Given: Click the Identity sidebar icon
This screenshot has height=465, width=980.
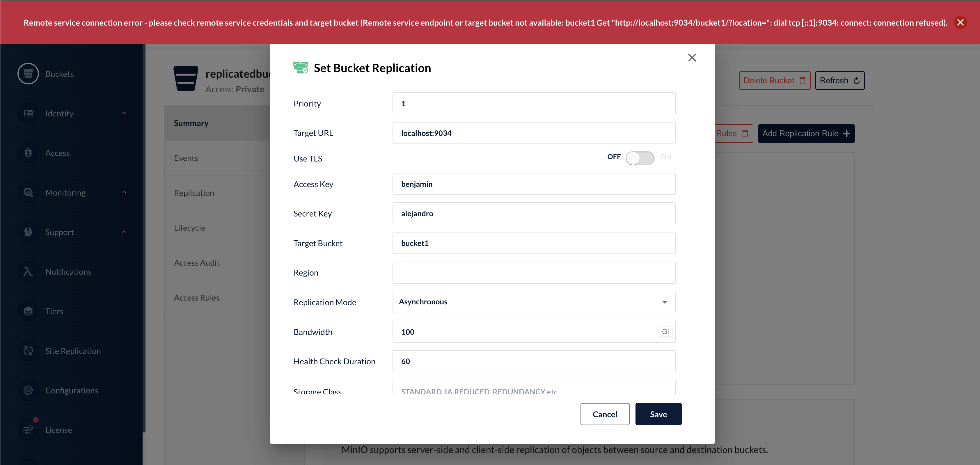Looking at the screenshot, I should pos(28,113).
